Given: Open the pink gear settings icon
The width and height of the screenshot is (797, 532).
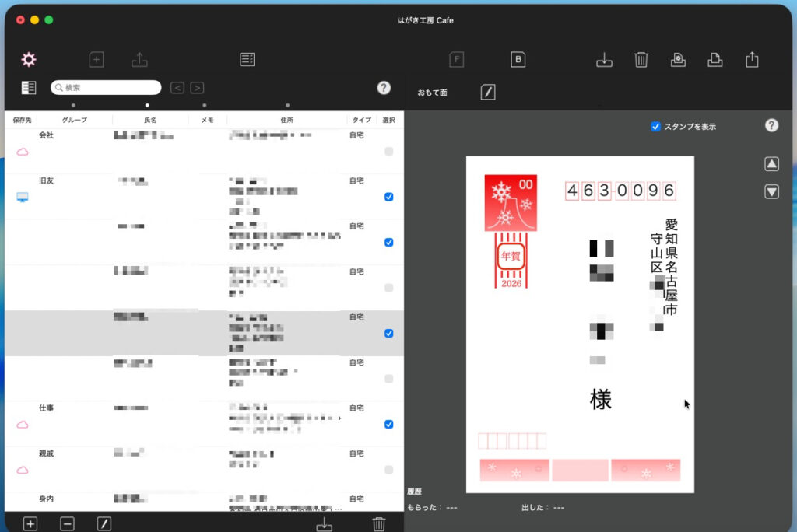Looking at the screenshot, I should coord(29,59).
